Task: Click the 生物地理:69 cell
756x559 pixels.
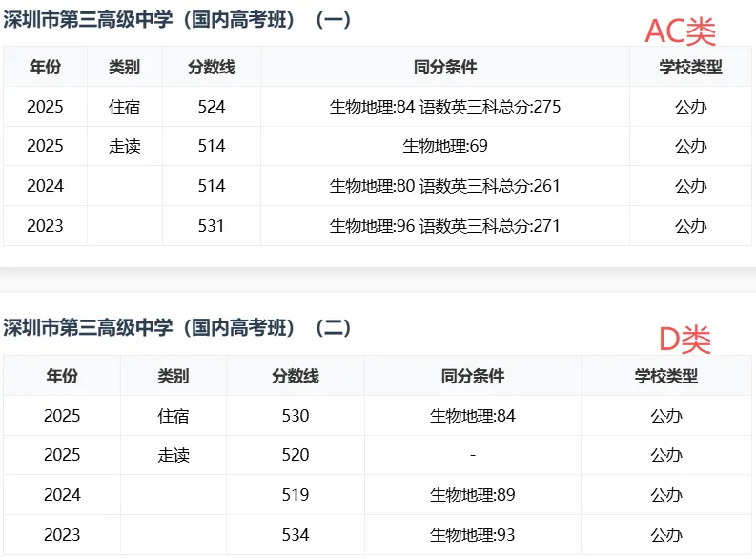Action: point(445,146)
